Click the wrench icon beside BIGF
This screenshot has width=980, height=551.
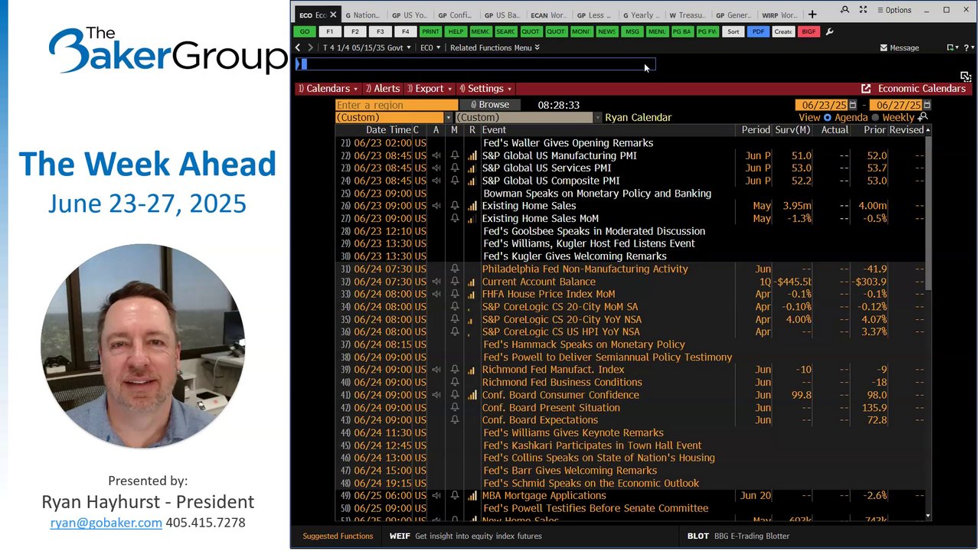click(x=830, y=31)
